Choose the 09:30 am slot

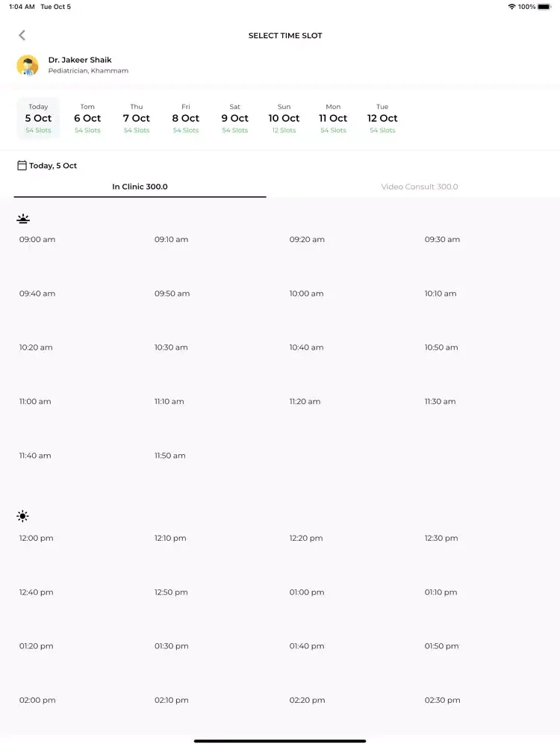click(442, 240)
